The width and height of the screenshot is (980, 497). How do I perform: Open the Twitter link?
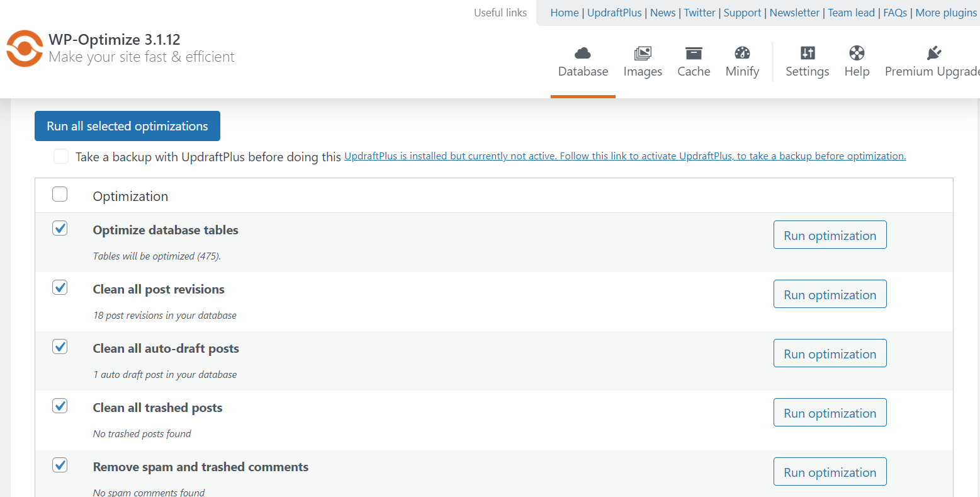click(700, 13)
